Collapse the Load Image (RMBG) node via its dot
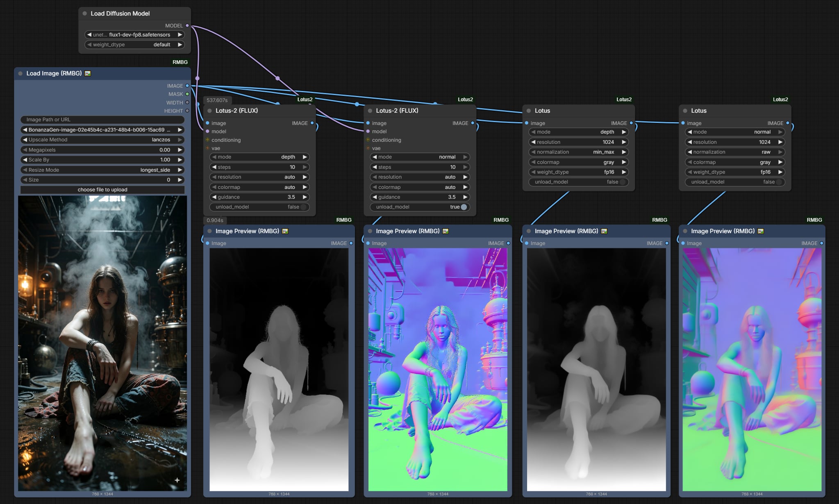 pos(20,73)
